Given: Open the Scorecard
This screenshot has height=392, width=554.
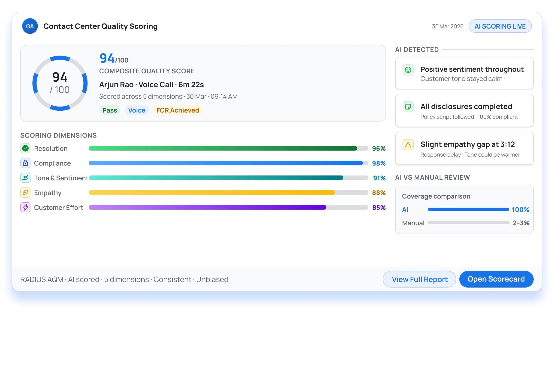Looking at the screenshot, I should coord(496,279).
